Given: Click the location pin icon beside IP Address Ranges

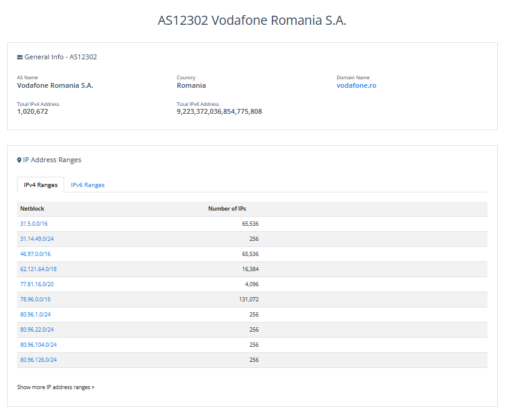Looking at the screenshot, I should pos(19,160).
